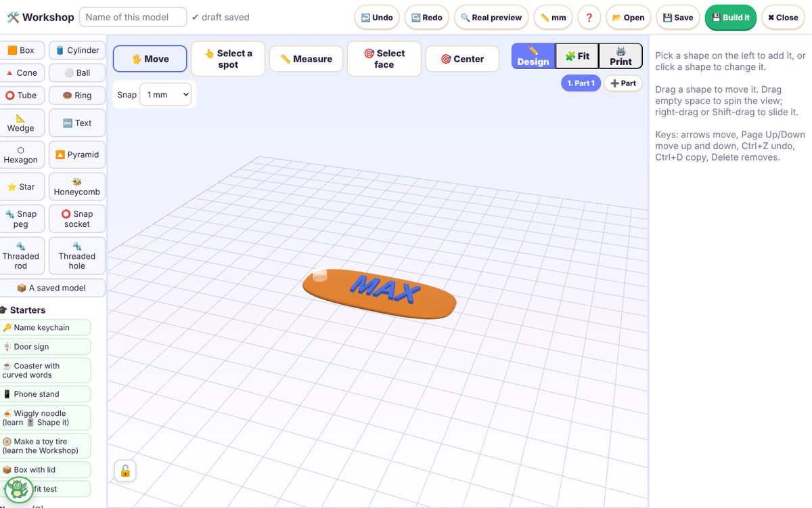Add a Ball shape

pyautogui.click(x=77, y=72)
